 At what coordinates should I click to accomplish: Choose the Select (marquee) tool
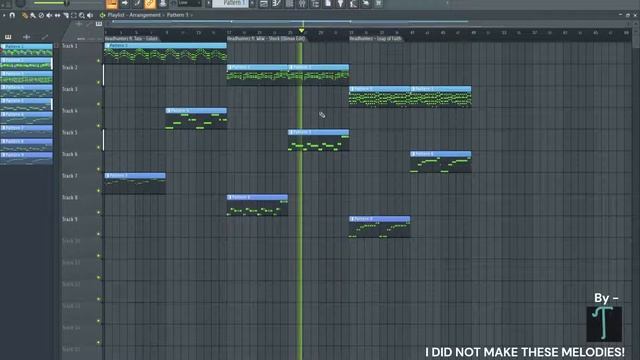[74, 15]
